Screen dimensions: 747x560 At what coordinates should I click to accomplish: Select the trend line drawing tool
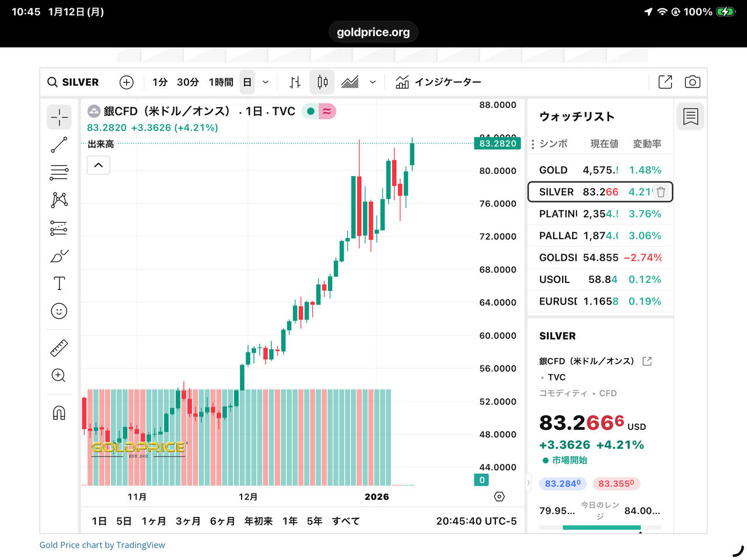pyautogui.click(x=59, y=145)
